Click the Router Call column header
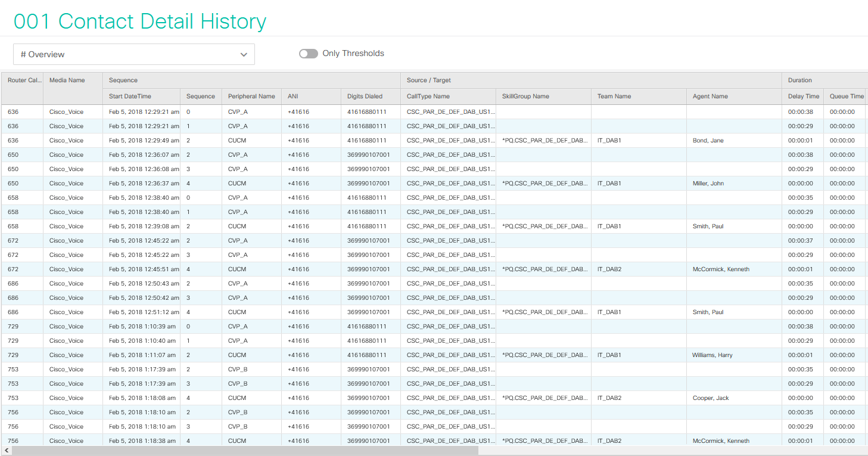868x456 pixels. 22,88
